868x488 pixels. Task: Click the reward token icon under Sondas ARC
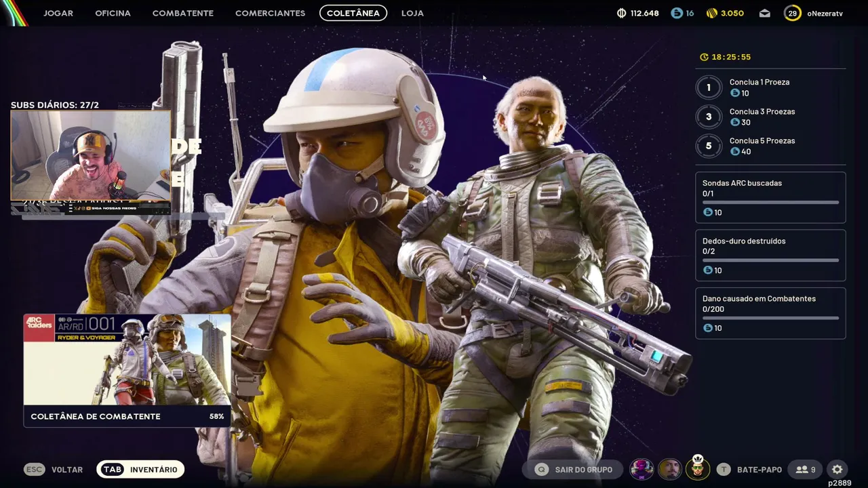point(708,212)
